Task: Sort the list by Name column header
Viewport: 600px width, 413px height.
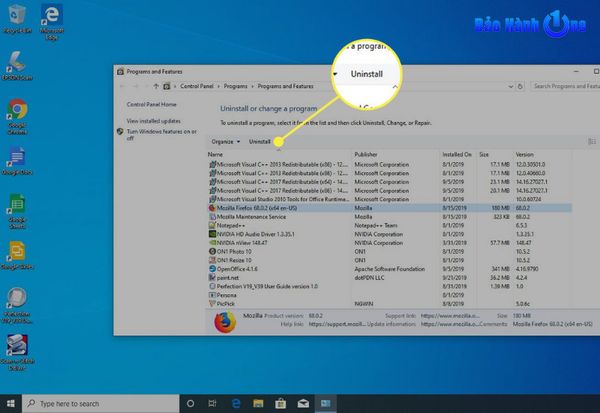Action: tap(216, 155)
